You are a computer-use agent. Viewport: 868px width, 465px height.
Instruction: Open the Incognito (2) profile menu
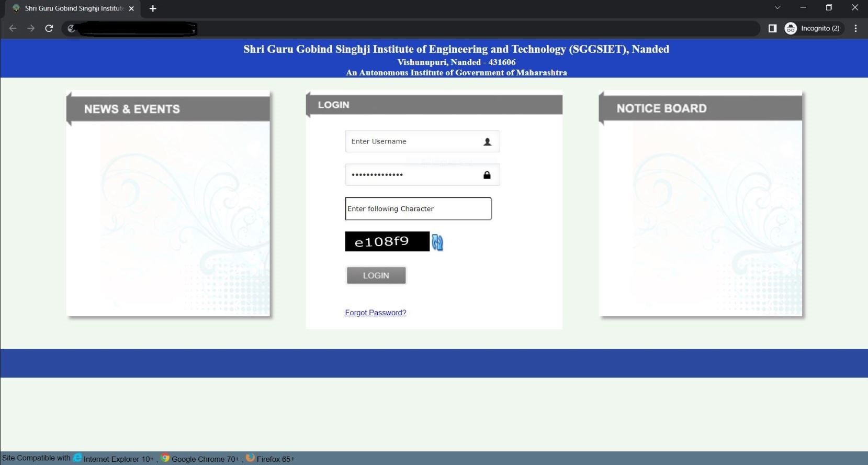coord(814,28)
